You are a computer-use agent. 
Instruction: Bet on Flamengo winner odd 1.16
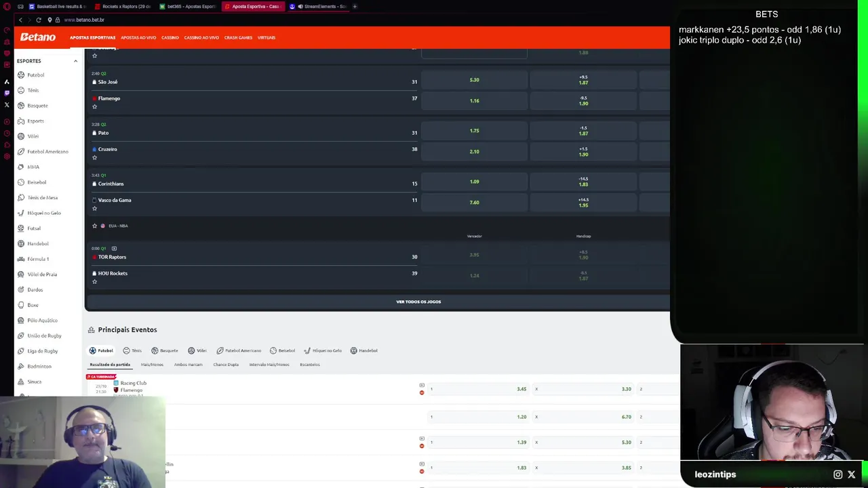coord(474,101)
